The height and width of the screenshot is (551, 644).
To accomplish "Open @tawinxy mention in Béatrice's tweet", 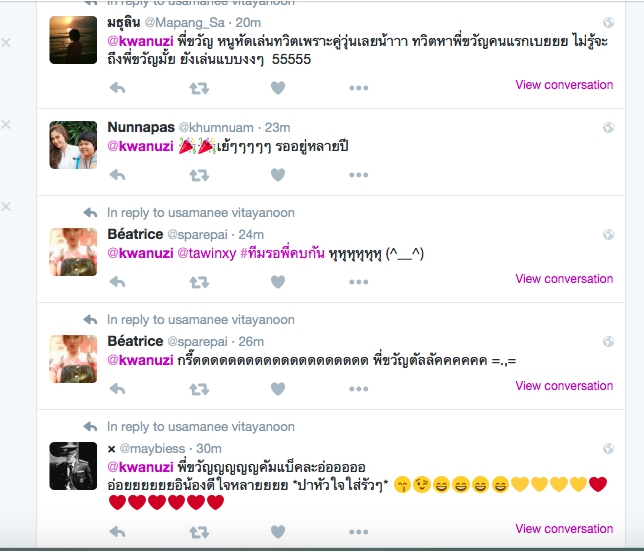I will [x=207, y=253].
